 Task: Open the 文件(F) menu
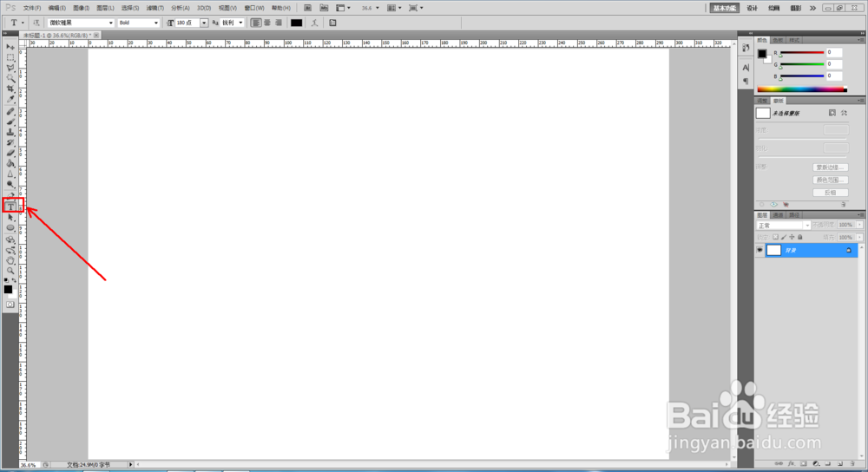click(31, 8)
